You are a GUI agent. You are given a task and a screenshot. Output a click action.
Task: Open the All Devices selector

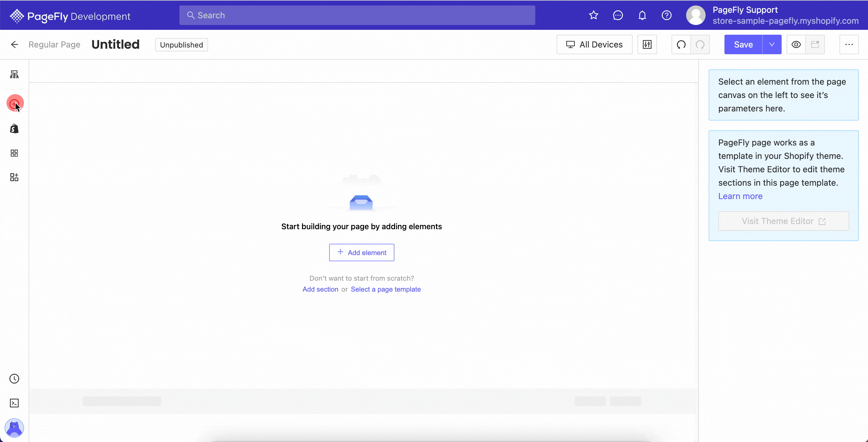tap(594, 44)
